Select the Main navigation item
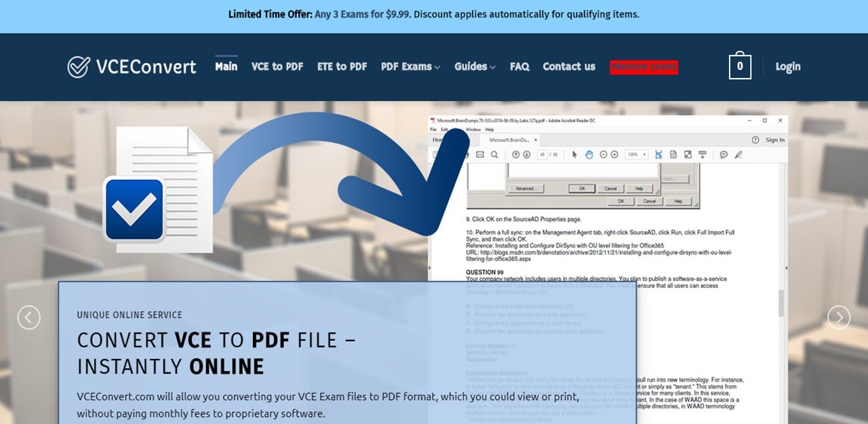Screen dimensions: 868x424 tap(226, 66)
